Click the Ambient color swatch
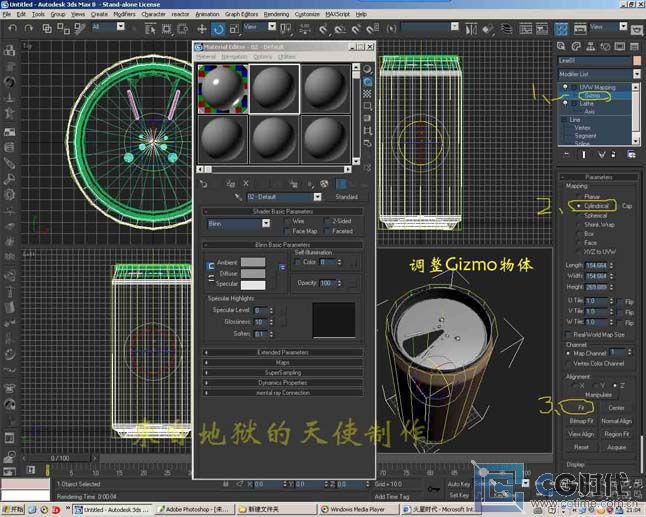This screenshot has width=646, height=517. pos(253,262)
